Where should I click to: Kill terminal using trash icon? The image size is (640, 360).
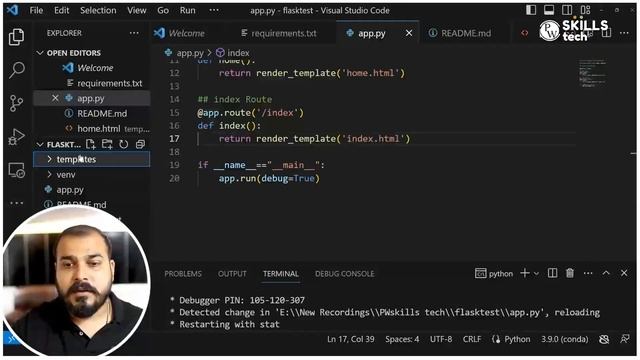coord(570,273)
